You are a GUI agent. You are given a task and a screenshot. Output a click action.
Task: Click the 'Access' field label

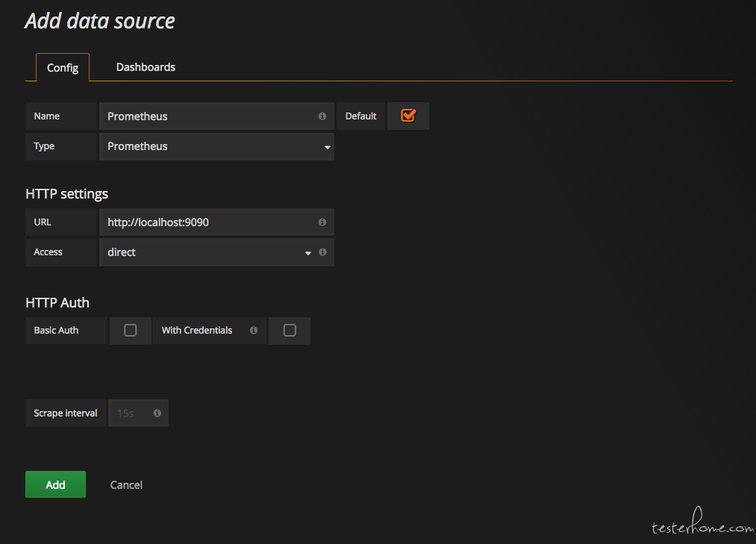(x=49, y=251)
